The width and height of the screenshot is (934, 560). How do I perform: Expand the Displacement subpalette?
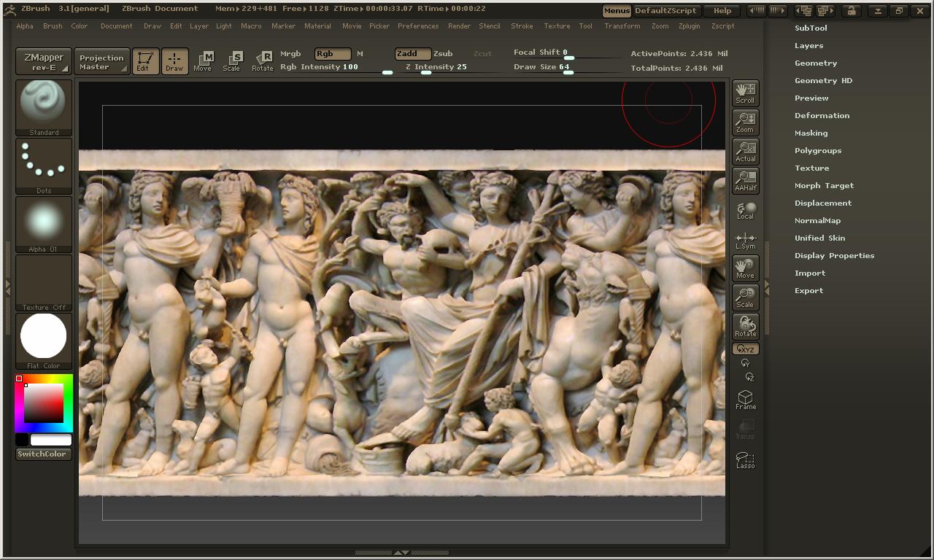point(823,203)
